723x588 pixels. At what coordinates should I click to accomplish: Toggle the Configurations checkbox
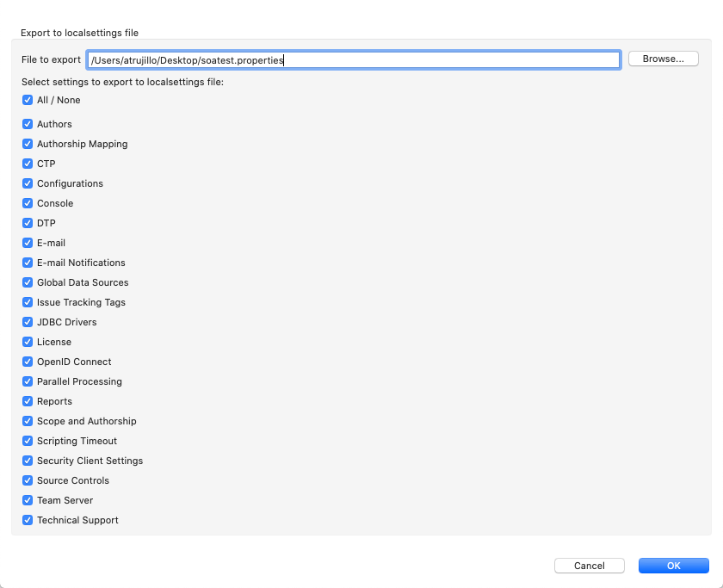[28, 183]
